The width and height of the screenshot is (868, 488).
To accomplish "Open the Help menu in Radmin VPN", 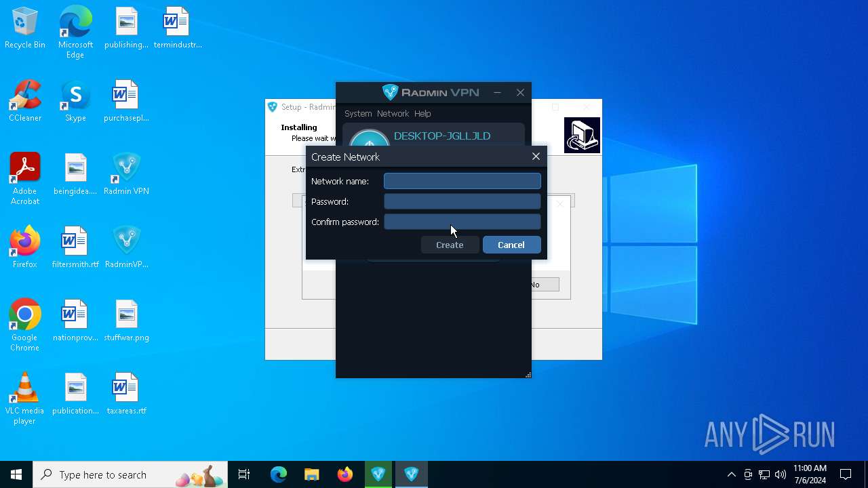I will 422,113.
